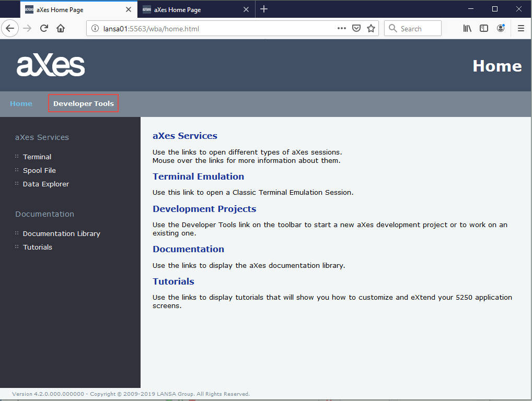The height and width of the screenshot is (401, 532).
Task: Open a new tab with plus button
Action: click(264, 9)
